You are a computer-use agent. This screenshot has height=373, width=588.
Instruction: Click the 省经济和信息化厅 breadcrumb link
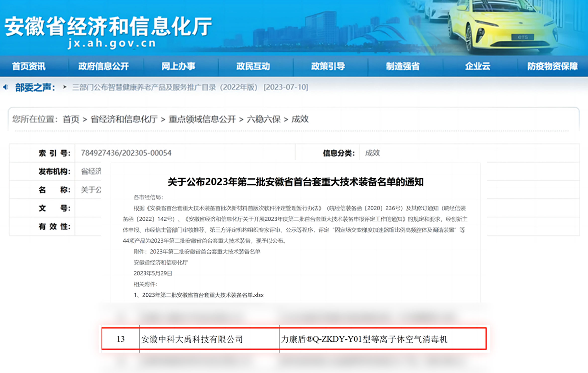[124, 119]
